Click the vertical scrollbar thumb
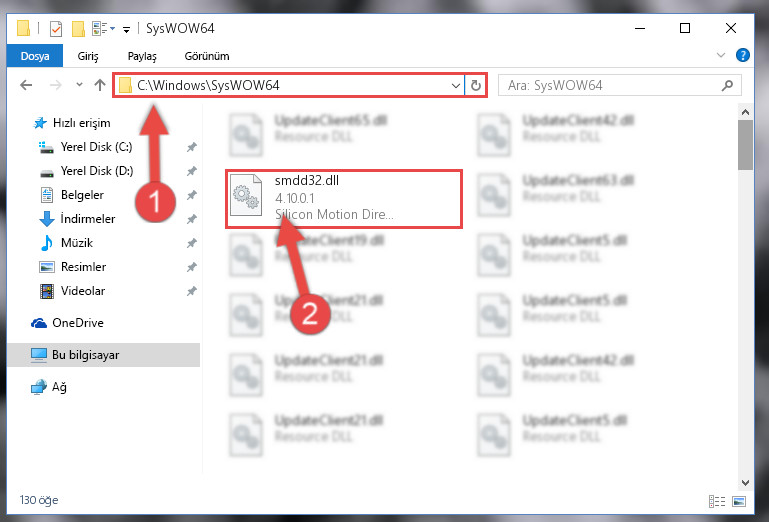This screenshot has height=522, width=769. [x=745, y=145]
